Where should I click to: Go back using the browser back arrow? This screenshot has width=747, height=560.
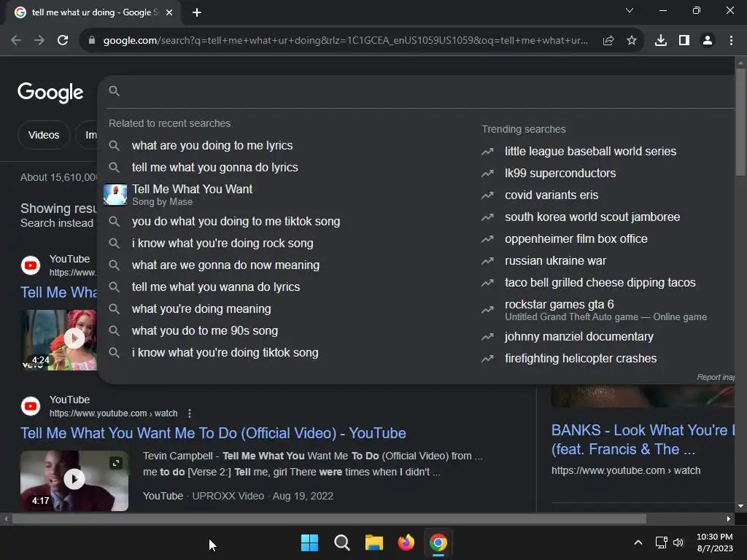pyautogui.click(x=16, y=41)
